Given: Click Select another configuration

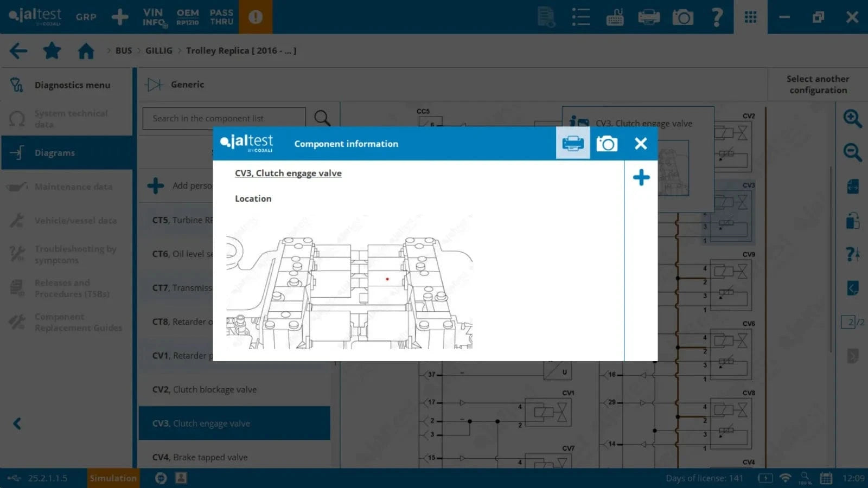Looking at the screenshot, I should tap(818, 85).
